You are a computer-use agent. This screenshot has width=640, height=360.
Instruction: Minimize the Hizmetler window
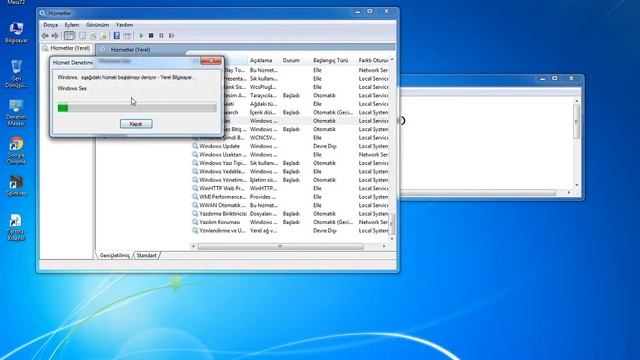tap(358, 12)
